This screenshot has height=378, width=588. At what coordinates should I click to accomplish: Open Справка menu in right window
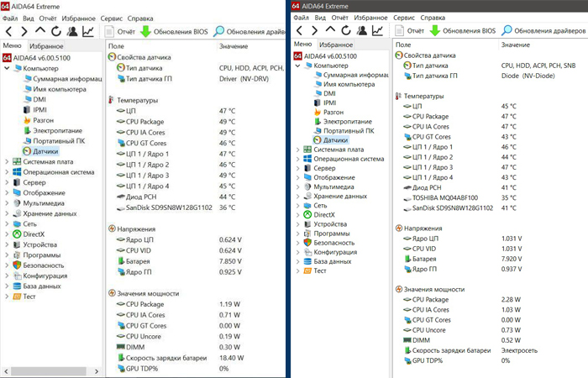click(x=433, y=18)
